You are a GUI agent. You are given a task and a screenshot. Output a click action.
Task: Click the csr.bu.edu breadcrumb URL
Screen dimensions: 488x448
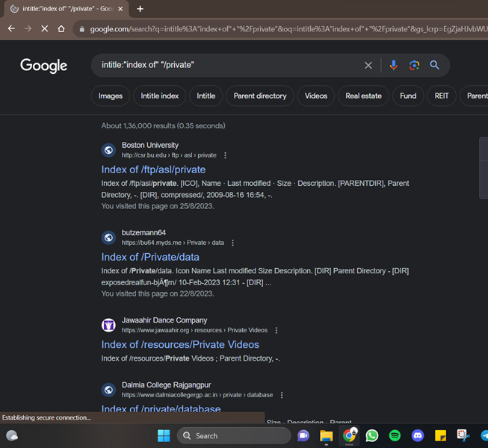pos(169,155)
